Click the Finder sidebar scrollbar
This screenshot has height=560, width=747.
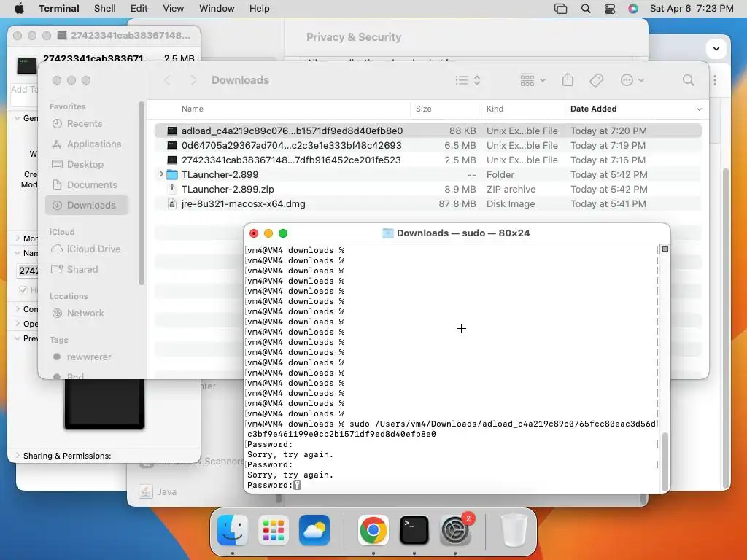tap(141, 192)
